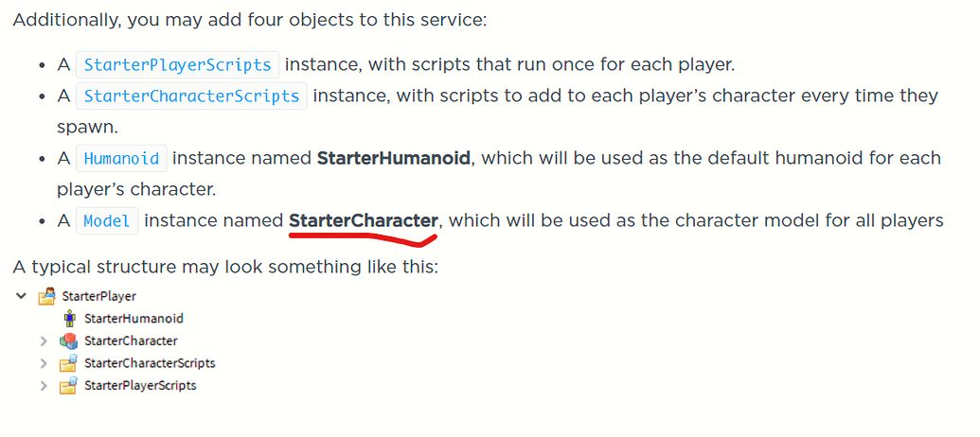Open the StarterCharacterScripts code link in bullet list
Viewport: 980px width, 437px height.
191,96
